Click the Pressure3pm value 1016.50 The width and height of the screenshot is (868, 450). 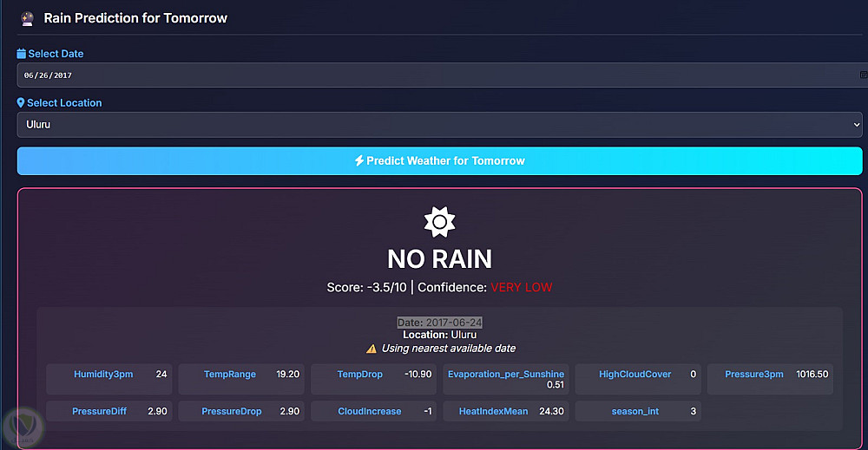812,375
